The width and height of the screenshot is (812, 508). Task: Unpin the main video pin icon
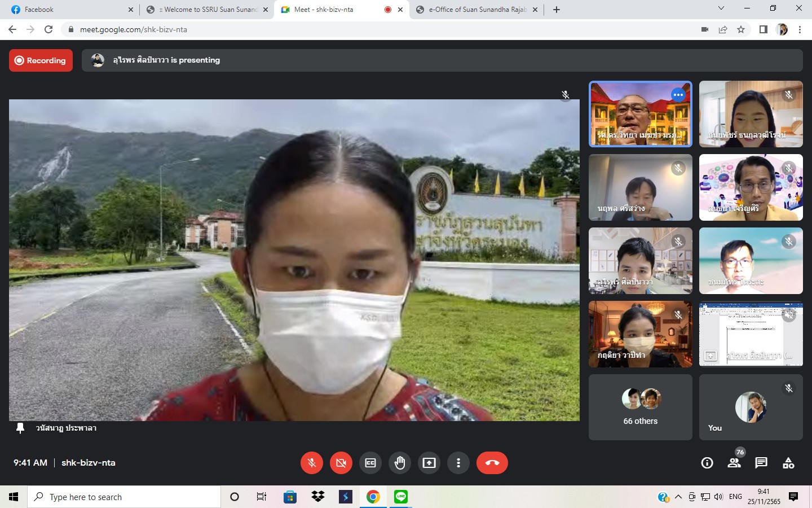tap(20, 428)
